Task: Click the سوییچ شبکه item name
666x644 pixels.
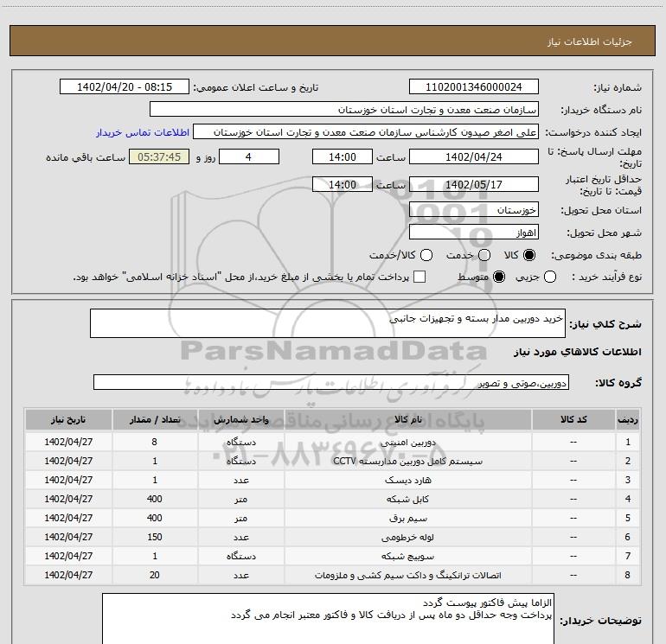Action: pos(407,556)
